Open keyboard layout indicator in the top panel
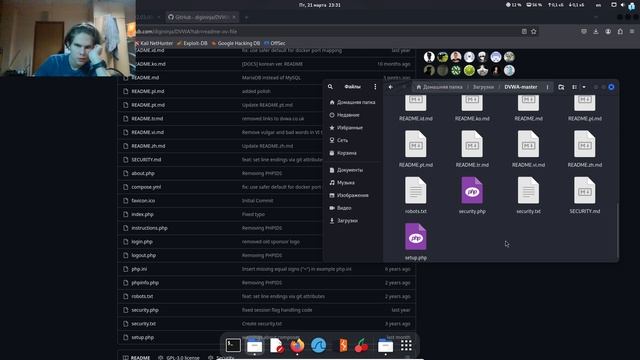The image size is (640, 360). click(x=598, y=5)
